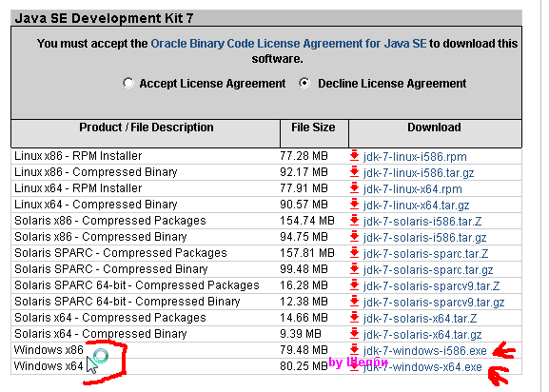Click Linux x64 - Compressed Binary text

(x=96, y=204)
